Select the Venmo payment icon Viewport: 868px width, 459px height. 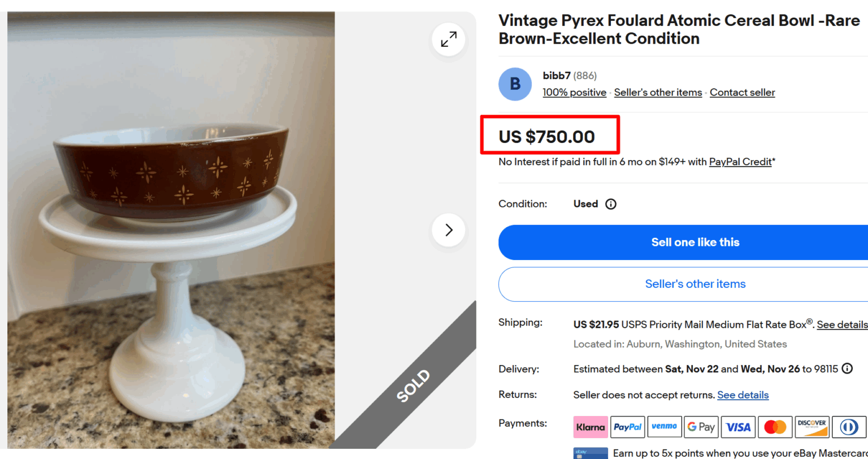665,427
